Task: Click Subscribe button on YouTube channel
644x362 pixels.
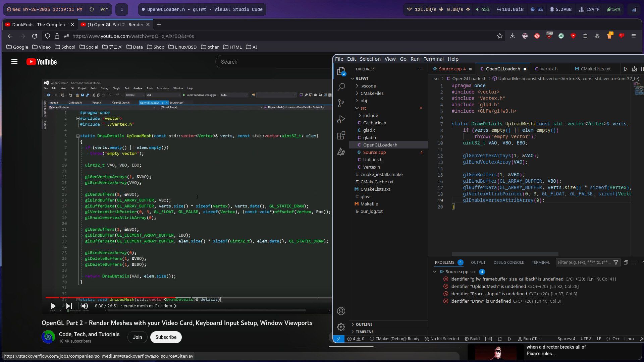Action: pyautogui.click(x=165, y=337)
